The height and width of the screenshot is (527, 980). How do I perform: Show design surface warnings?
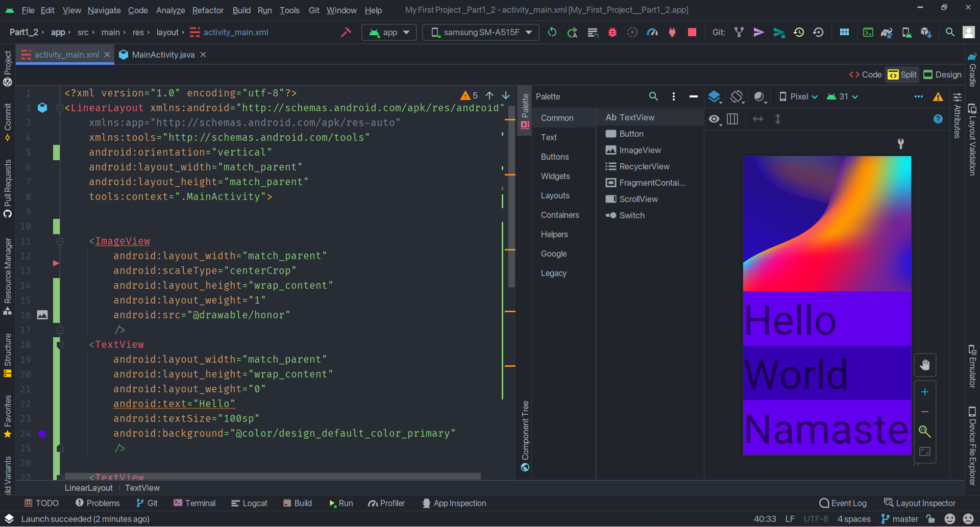(939, 96)
